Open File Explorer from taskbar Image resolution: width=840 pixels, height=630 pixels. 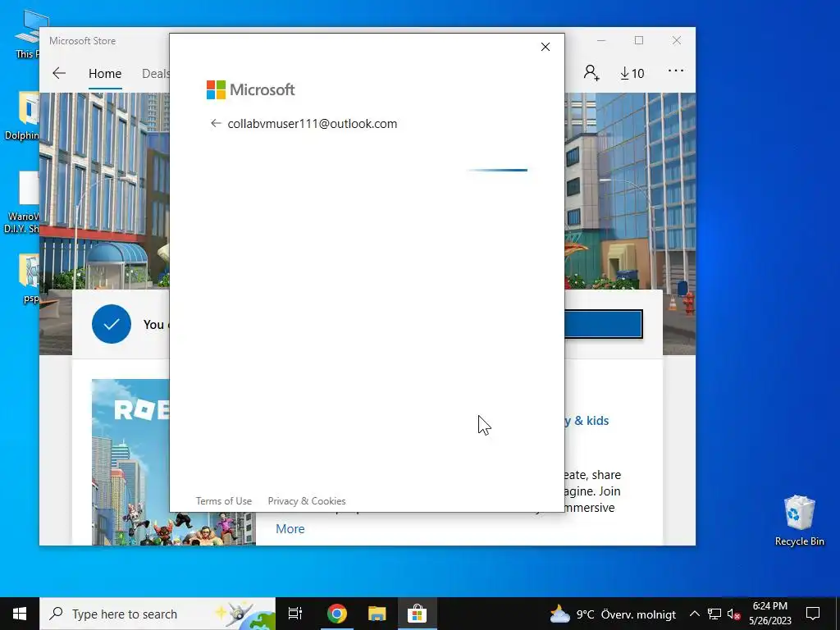(377, 614)
